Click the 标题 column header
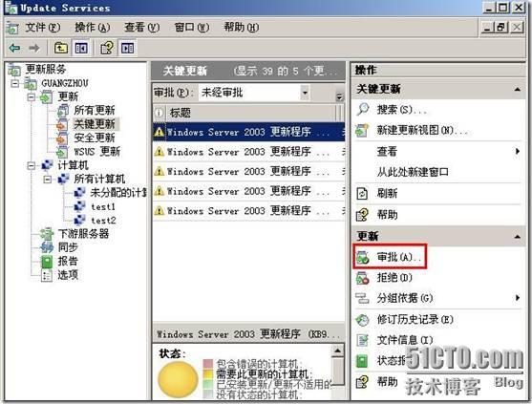 (251, 113)
